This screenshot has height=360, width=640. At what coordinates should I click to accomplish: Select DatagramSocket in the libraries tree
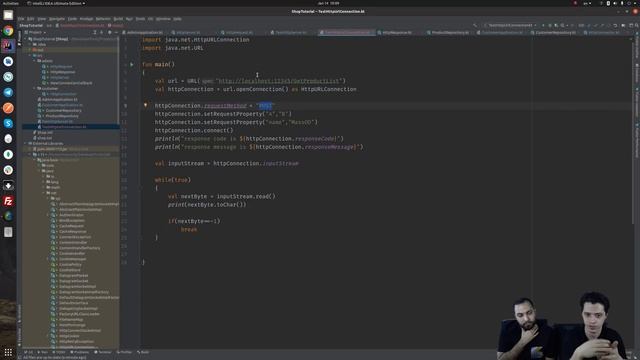point(73,281)
